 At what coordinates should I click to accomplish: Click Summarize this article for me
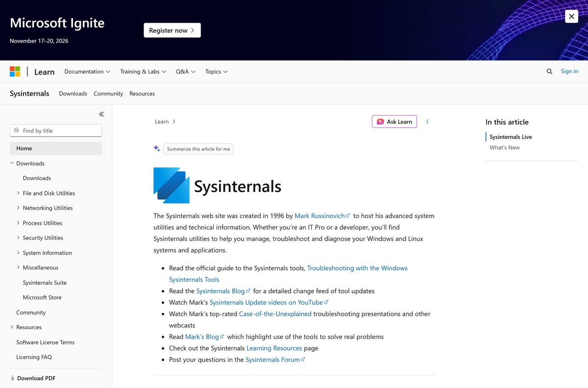click(x=198, y=149)
